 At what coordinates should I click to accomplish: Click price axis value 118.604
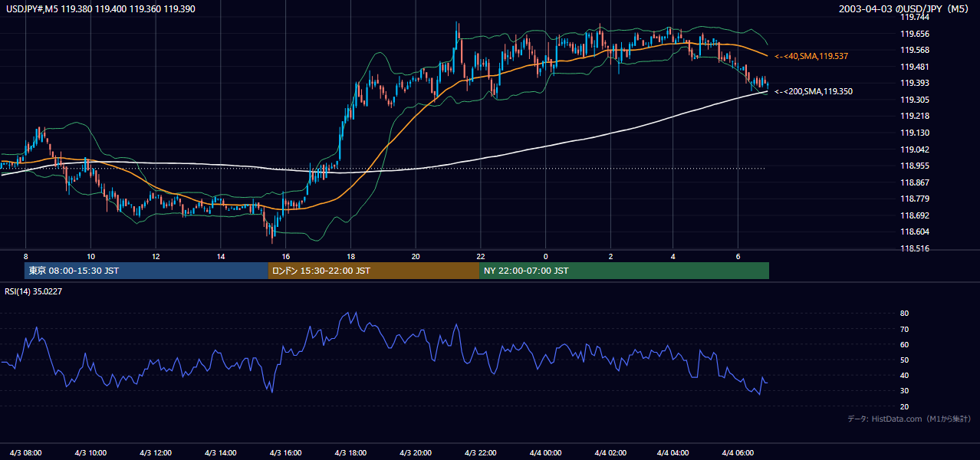pyautogui.click(x=913, y=232)
